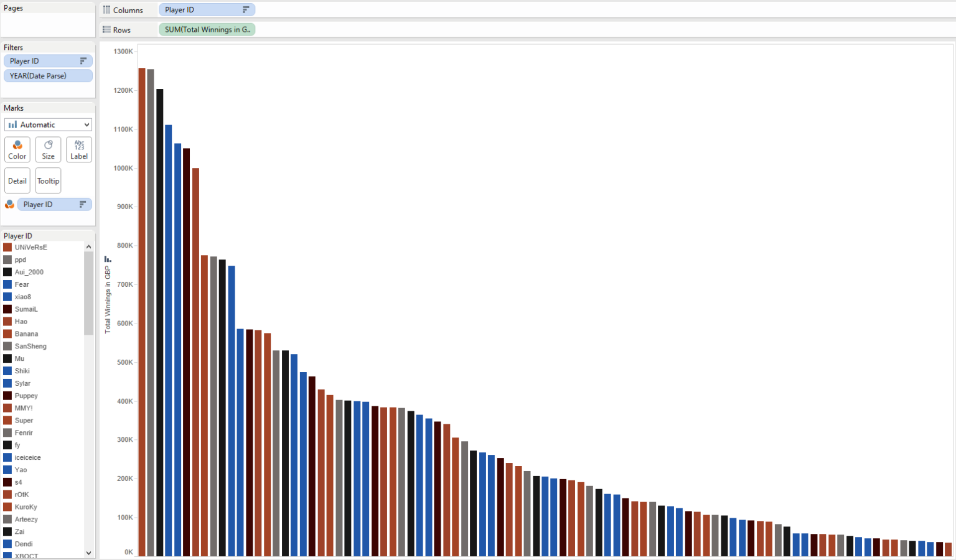Click sort icon on Columns Player ID pill
The image size is (956, 560).
click(246, 10)
